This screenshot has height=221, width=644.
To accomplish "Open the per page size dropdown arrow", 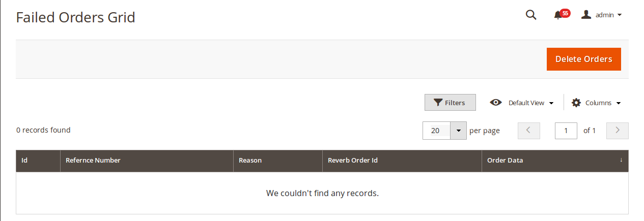I will coord(458,131).
